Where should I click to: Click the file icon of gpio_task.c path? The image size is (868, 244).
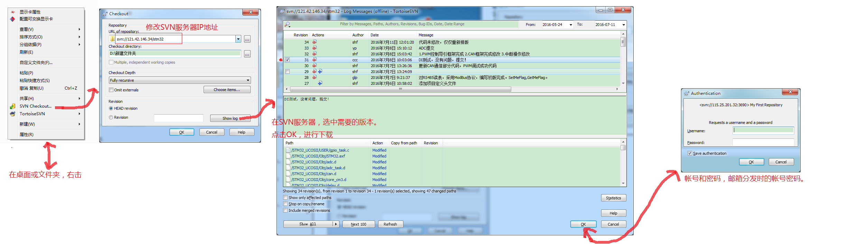click(x=288, y=150)
